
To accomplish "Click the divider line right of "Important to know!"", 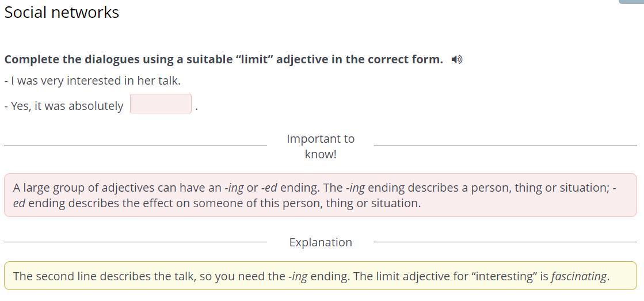I will (506, 146).
